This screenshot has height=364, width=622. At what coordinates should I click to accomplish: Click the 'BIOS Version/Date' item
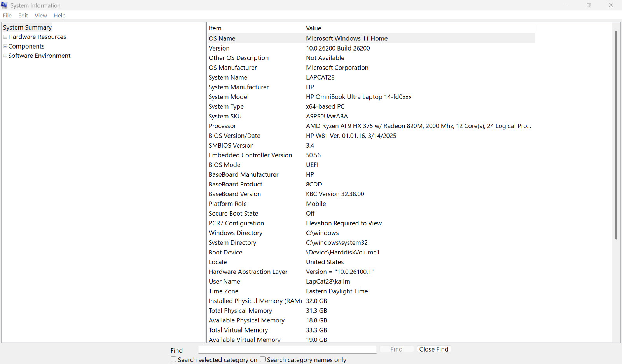pyautogui.click(x=234, y=136)
